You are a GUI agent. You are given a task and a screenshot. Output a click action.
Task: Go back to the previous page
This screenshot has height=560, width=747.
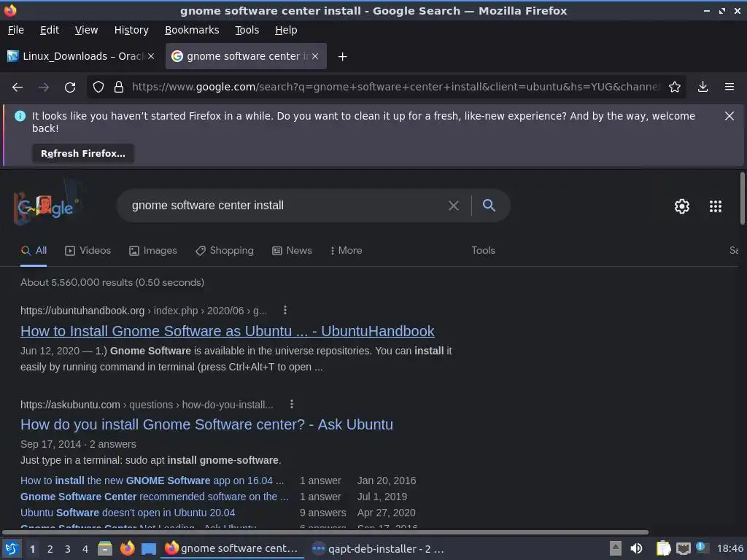pyautogui.click(x=18, y=87)
